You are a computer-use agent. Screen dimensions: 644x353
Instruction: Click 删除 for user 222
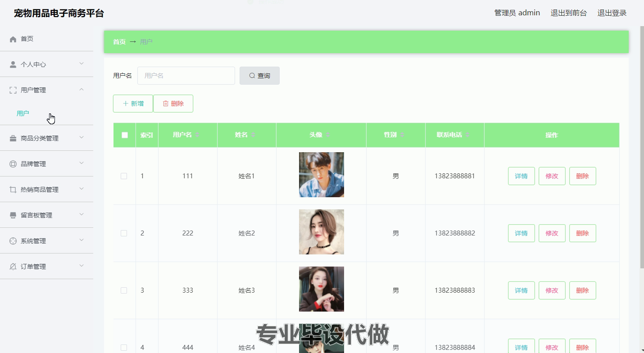pyautogui.click(x=582, y=233)
